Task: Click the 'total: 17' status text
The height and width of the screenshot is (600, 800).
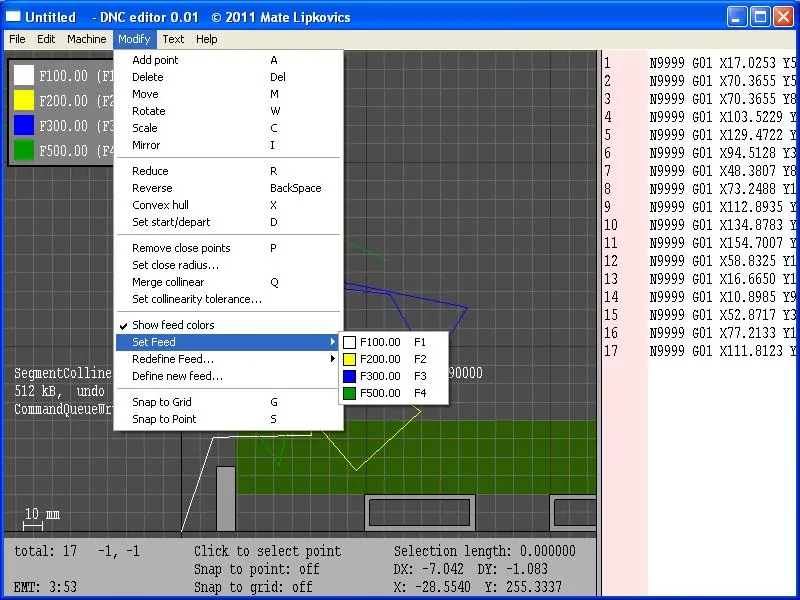Action: coord(45,551)
